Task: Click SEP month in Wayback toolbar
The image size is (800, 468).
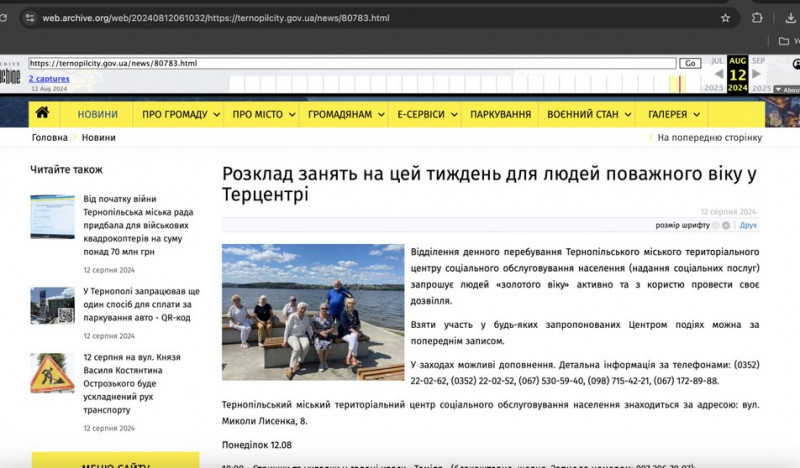Action: (759, 61)
